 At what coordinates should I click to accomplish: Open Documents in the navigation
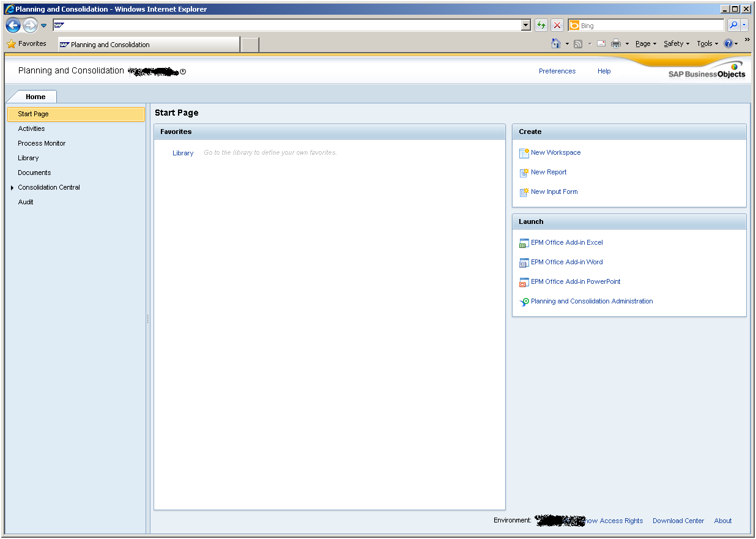(34, 173)
